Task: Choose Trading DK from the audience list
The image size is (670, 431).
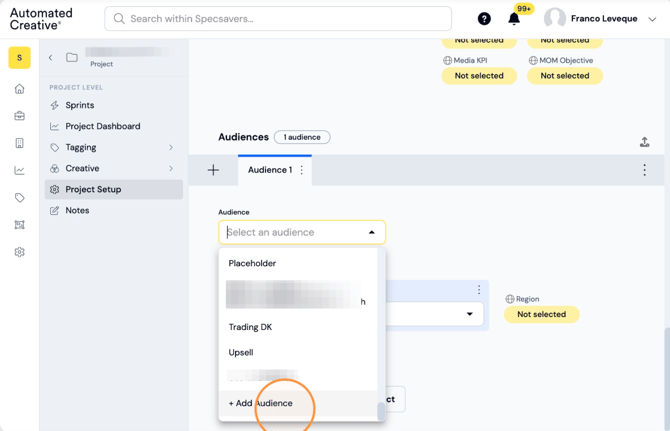Action: pyautogui.click(x=298, y=327)
